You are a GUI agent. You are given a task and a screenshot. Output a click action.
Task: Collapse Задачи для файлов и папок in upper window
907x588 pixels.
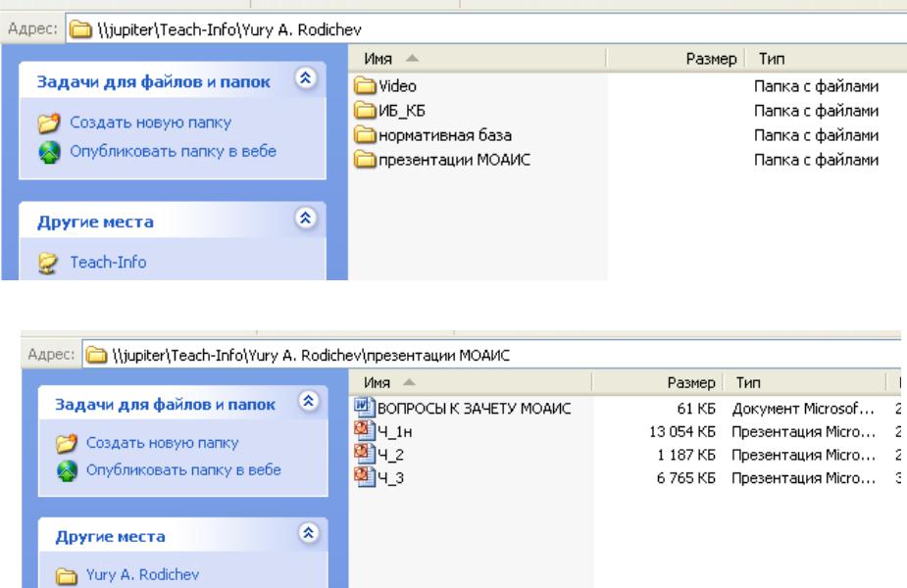tap(305, 77)
